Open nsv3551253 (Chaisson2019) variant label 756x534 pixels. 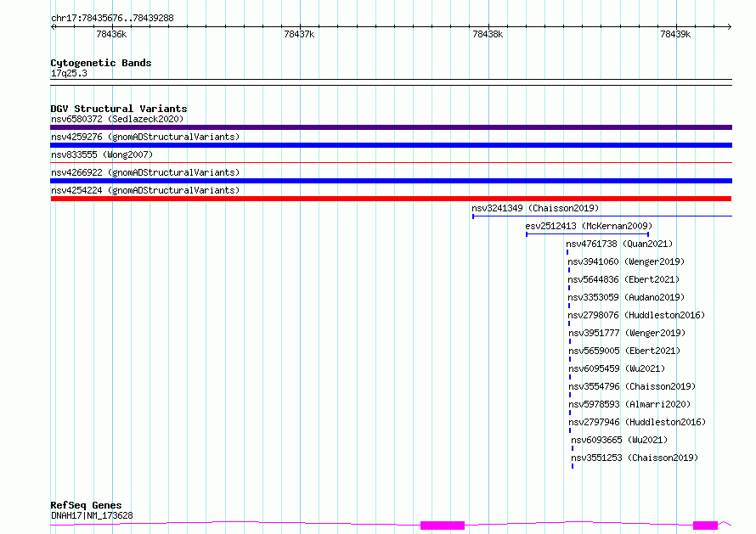(635, 458)
